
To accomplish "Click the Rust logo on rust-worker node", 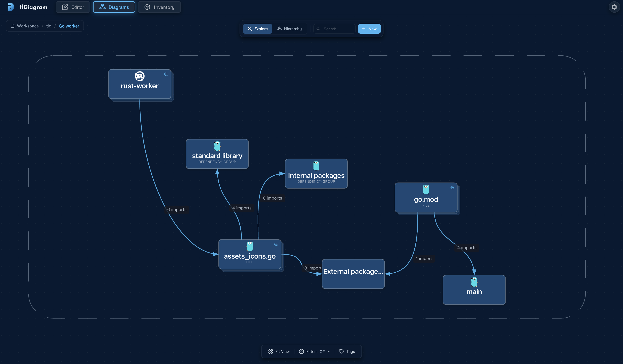I will [x=140, y=76].
